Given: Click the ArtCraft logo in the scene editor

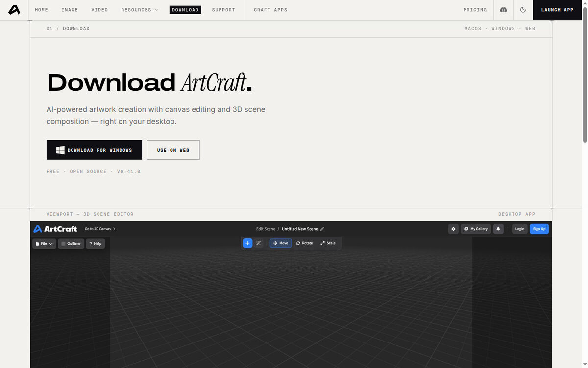Looking at the screenshot, I should 55,229.
